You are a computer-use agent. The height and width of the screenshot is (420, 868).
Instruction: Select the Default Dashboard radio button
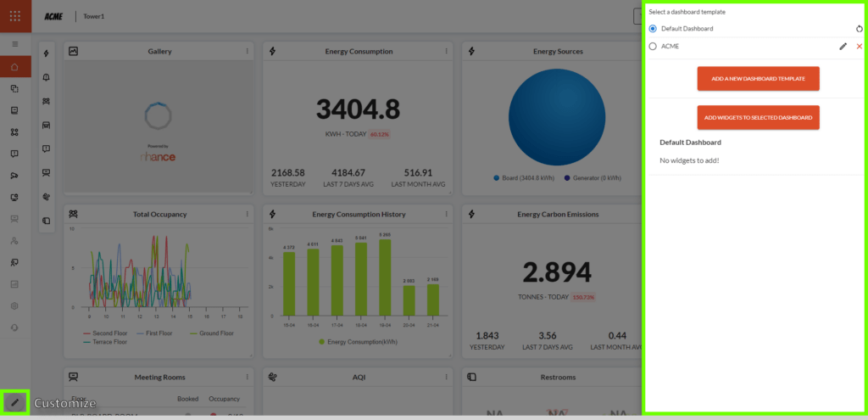652,29
